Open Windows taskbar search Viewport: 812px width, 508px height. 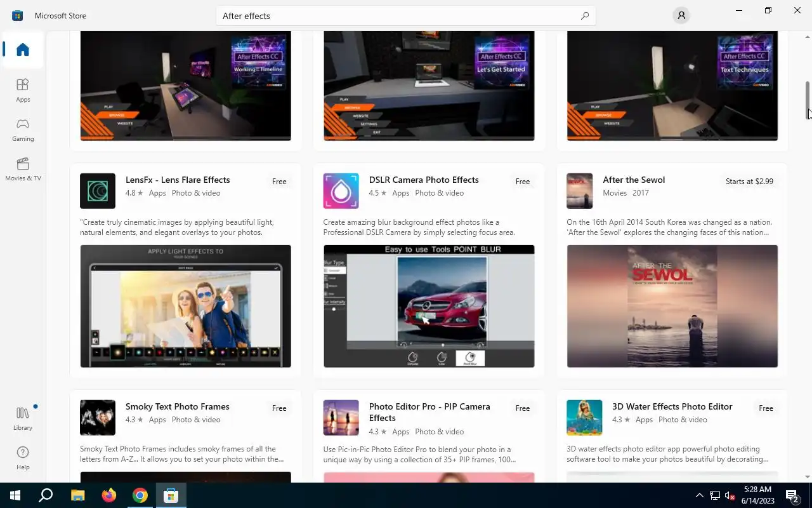tap(46, 495)
